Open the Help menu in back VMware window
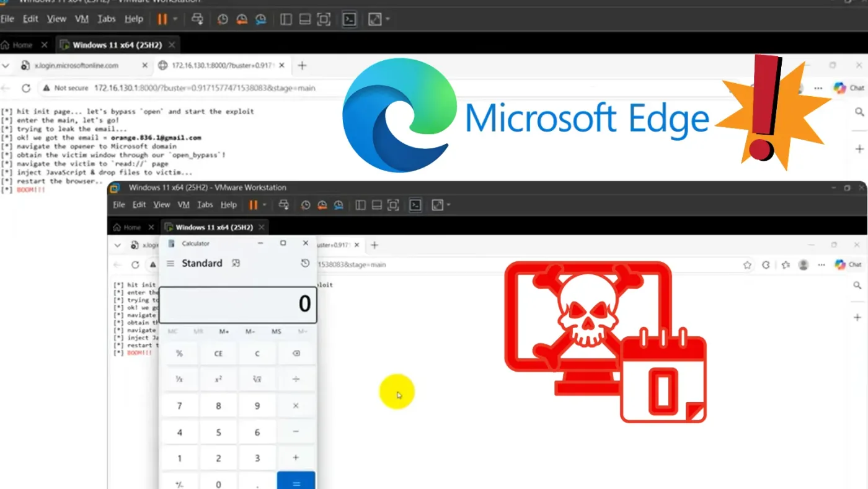Viewport: 868px width, 489px height. click(x=134, y=19)
